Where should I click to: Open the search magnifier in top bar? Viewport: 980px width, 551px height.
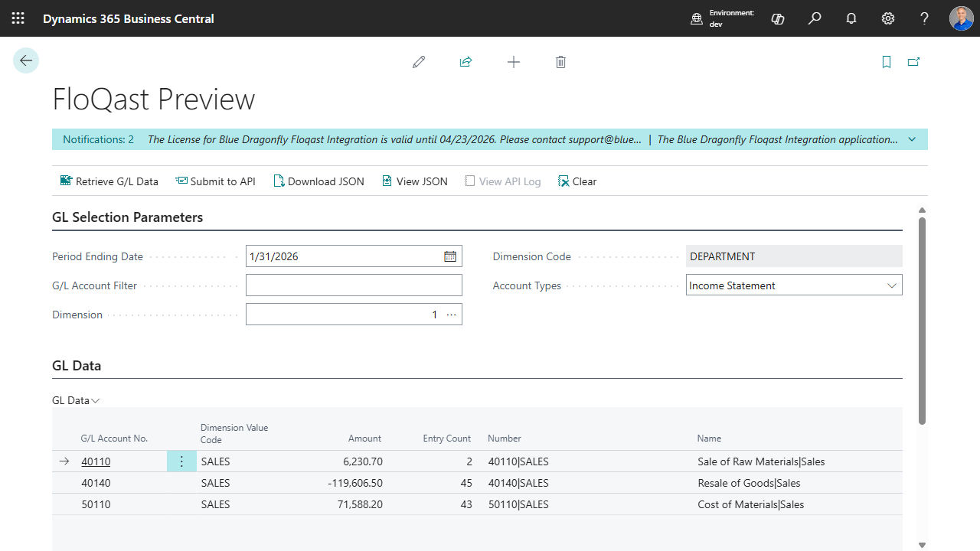[x=815, y=18]
